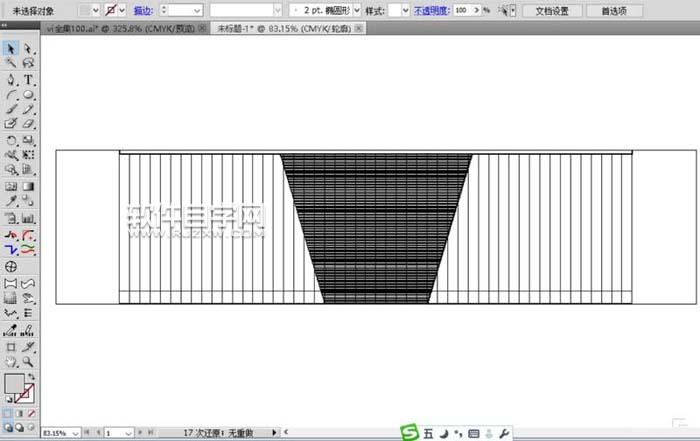
Task: Open the zoom level dropdown at bottom left
Action: (x=73, y=433)
